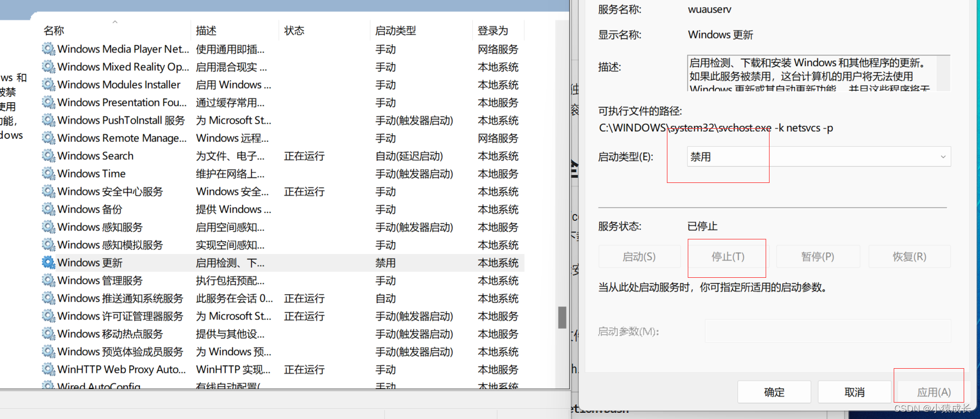This screenshot has width=980, height=419.
Task: Sort services by 描述 column header
Action: 206,30
